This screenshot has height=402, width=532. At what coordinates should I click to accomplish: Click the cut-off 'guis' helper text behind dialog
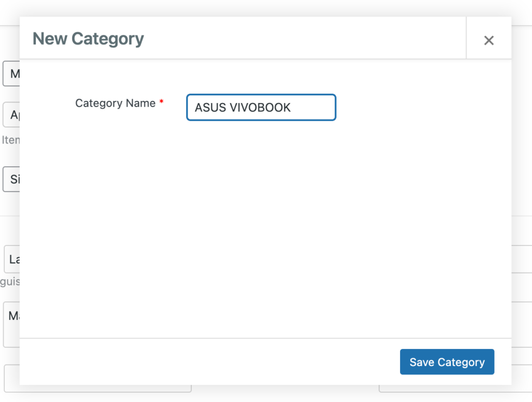coord(10,281)
